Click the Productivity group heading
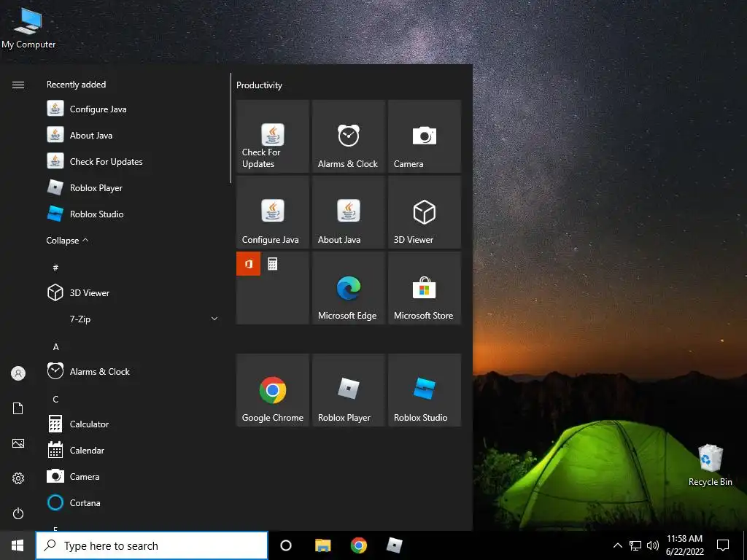This screenshot has width=747, height=560. (259, 85)
